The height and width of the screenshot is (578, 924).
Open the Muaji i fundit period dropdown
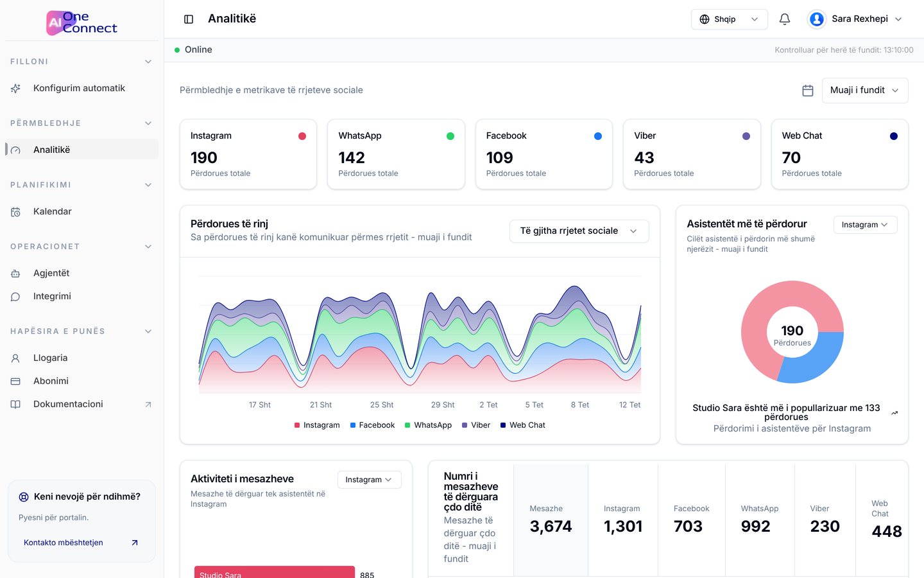(865, 91)
